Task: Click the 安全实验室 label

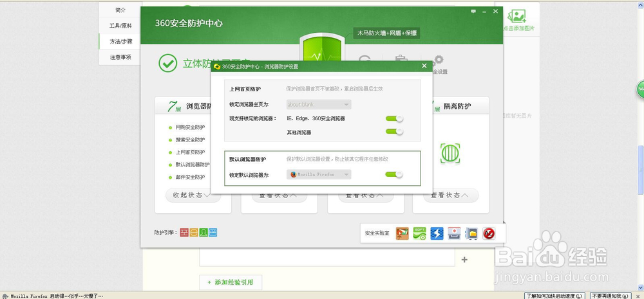Action: [x=377, y=233]
